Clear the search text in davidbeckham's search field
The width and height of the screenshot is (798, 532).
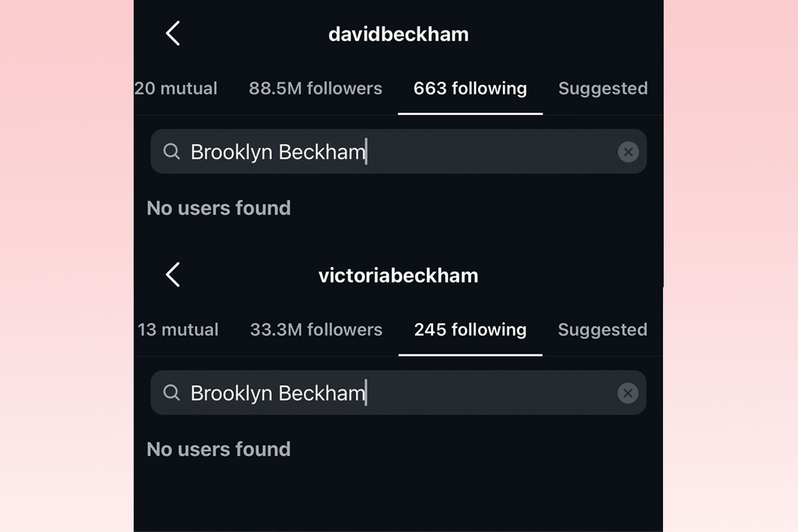pos(628,152)
